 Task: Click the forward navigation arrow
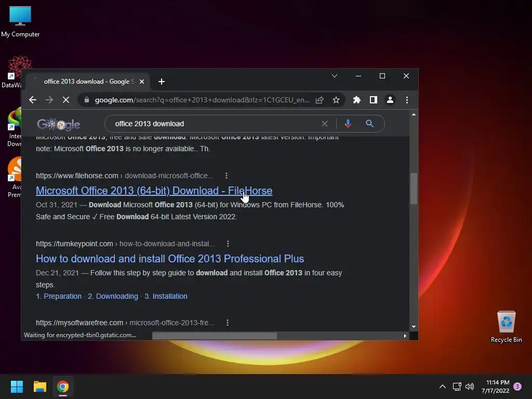[x=49, y=100]
